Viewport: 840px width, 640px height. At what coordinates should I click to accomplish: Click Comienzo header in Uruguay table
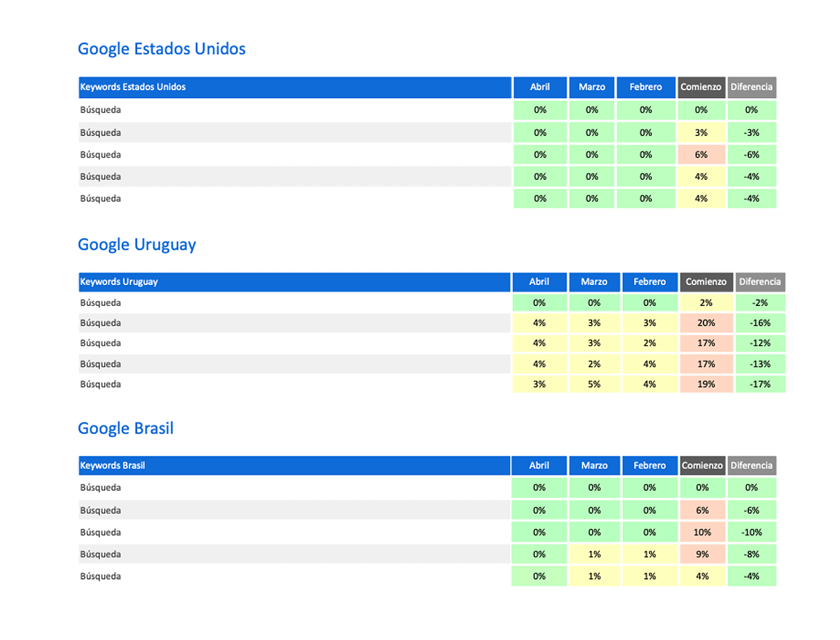click(x=706, y=282)
